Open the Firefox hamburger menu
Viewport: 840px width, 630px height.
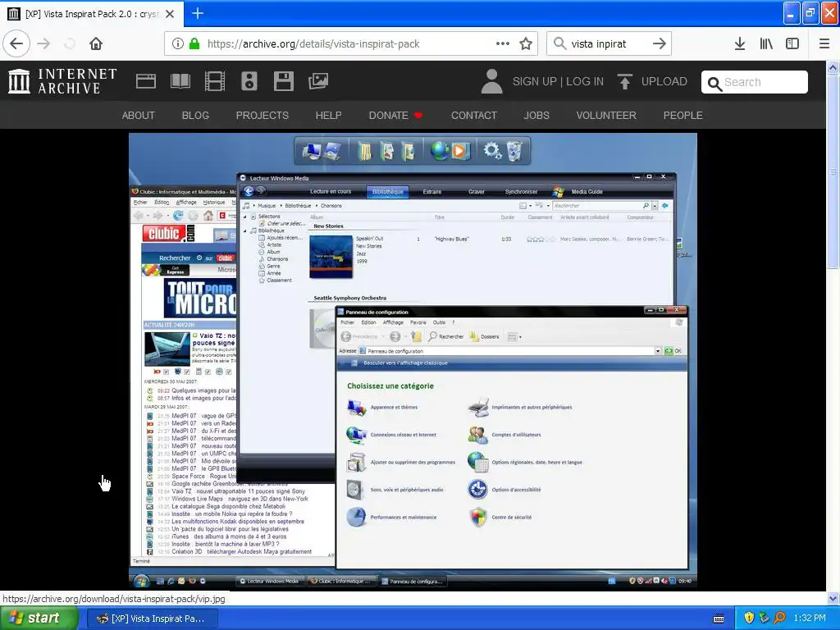point(824,44)
